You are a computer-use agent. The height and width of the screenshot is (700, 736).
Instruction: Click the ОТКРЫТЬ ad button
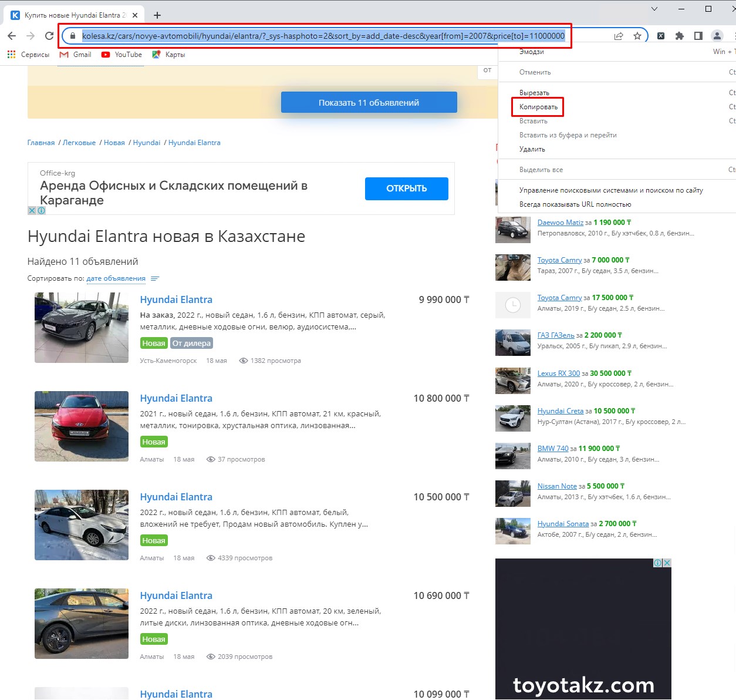[x=406, y=189]
